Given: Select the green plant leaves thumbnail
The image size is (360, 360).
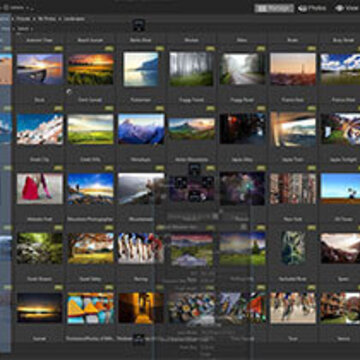Looking at the screenshot, I should [293, 248].
